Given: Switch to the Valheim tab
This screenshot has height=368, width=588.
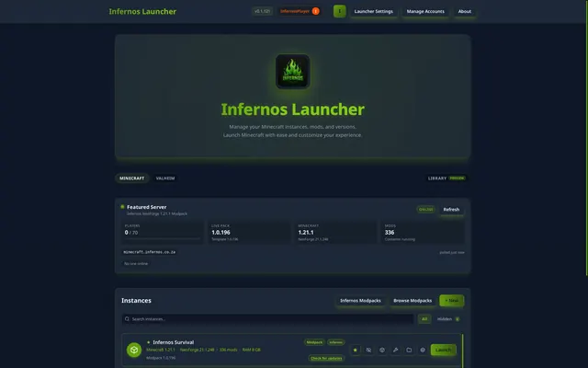Looking at the screenshot, I should [165, 178].
